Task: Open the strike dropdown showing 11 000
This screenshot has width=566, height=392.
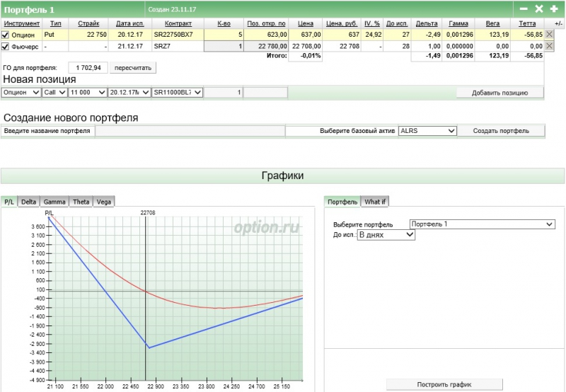Action: (86, 93)
